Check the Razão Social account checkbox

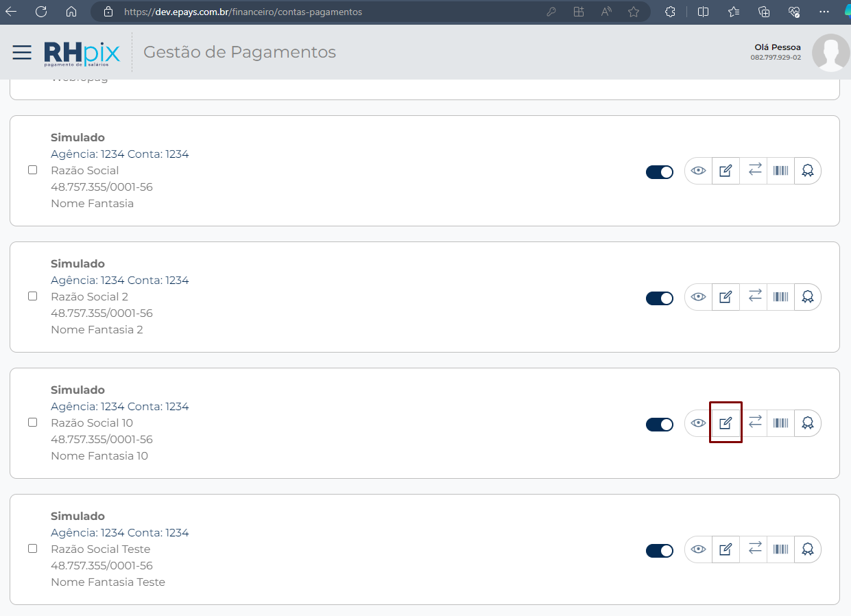pos(32,170)
